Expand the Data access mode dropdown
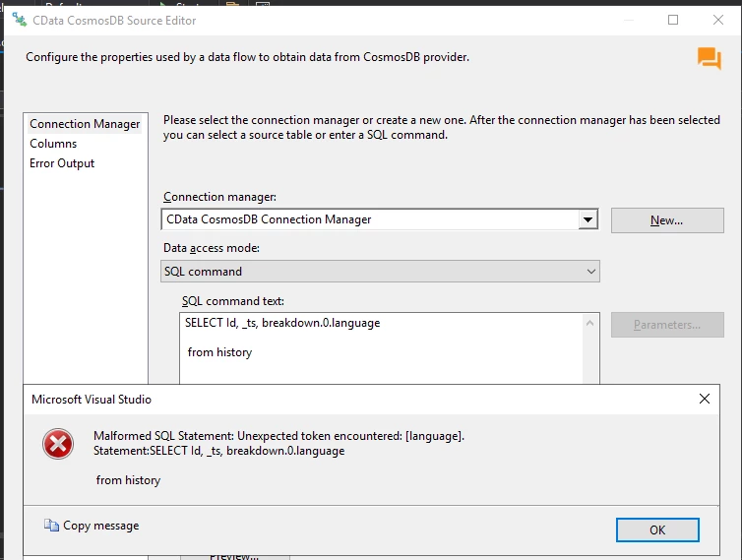Image resolution: width=742 pixels, height=560 pixels. [591, 272]
